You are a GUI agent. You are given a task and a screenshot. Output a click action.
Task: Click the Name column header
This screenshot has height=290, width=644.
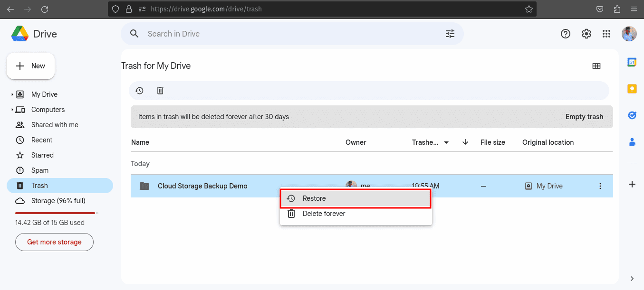tap(140, 142)
